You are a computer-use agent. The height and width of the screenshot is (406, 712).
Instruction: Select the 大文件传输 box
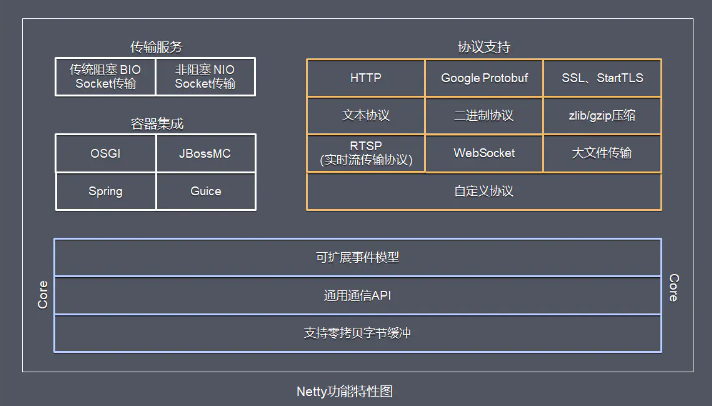(x=602, y=153)
